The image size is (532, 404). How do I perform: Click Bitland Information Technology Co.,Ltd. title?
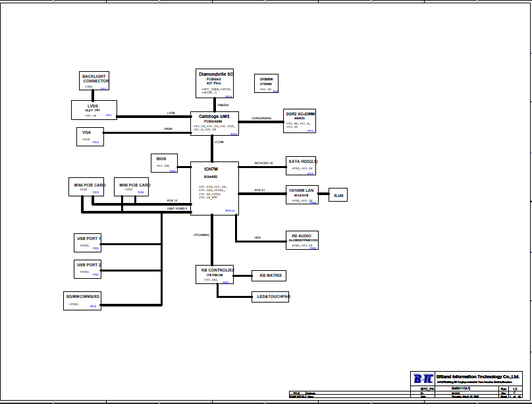(478, 376)
